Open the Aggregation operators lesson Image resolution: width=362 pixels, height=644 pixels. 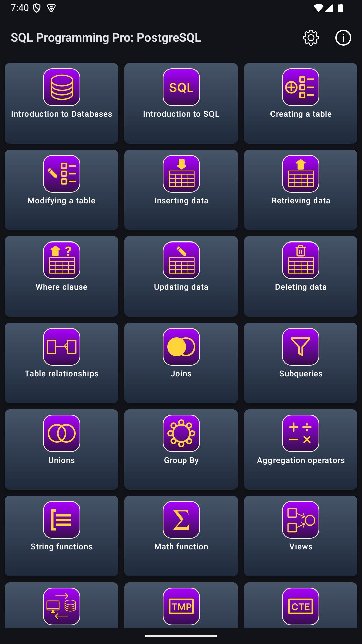[301, 449]
